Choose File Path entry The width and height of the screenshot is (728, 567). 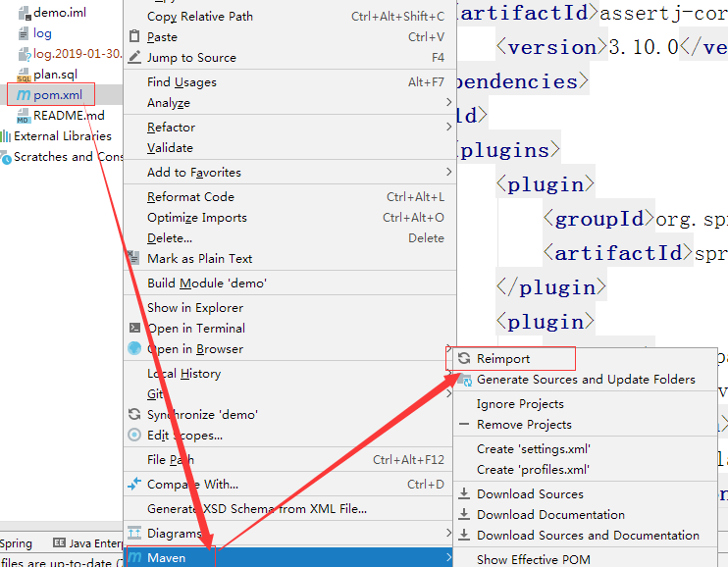coord(289,460)
